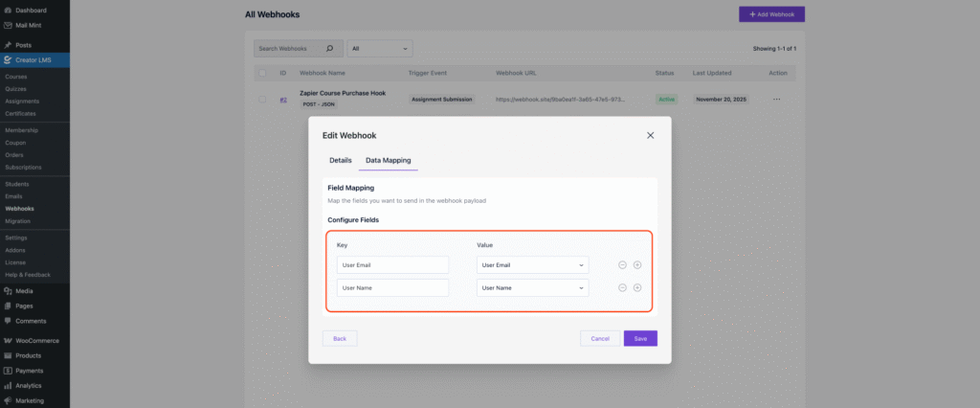This screenshot has width=980, height=408.
Task: Open the three-dot action menu for webhook
Action: click(776, 99)
